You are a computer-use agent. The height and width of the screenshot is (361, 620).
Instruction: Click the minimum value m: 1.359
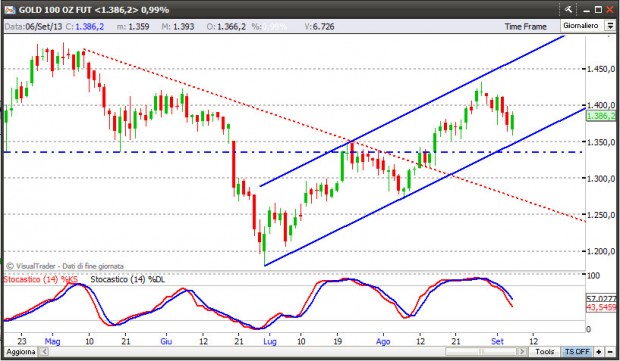133,26
